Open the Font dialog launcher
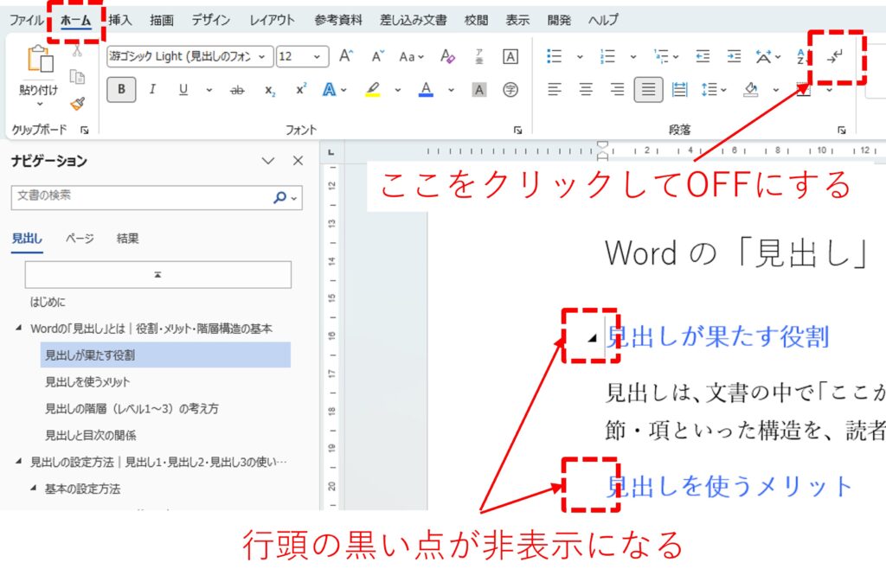 [517, 130]
